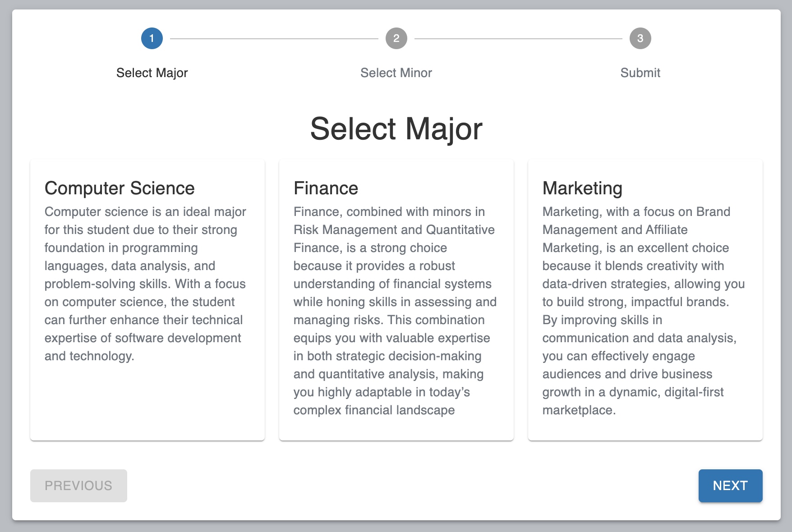This screenshot has width=792, height=532.
Task: Choose the Computer Science card title
Action: 120,188
